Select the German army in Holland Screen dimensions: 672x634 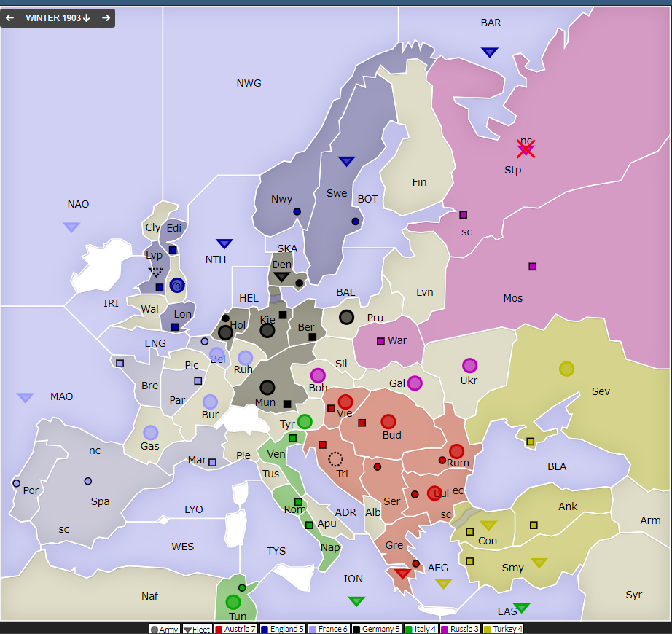pyautogui.click(x=225, y=332)
